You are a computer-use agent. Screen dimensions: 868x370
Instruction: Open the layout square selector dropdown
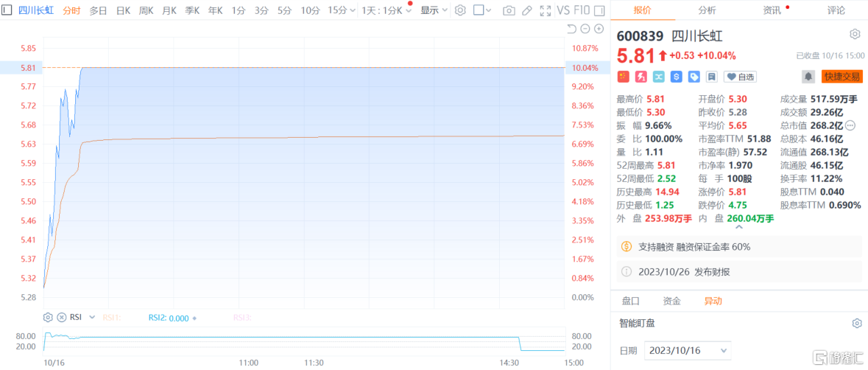click(483, 10)
